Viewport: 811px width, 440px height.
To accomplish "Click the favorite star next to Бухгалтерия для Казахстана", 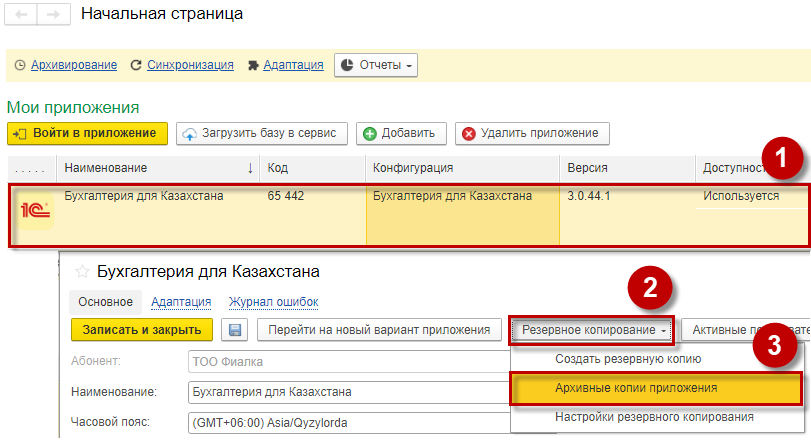I will point(82,271).
